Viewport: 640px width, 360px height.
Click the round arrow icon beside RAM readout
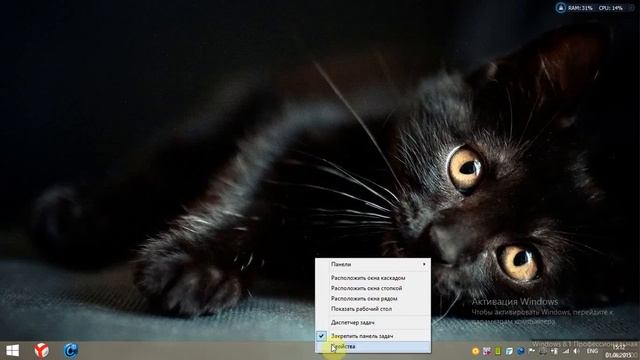[x=561, y=8]
